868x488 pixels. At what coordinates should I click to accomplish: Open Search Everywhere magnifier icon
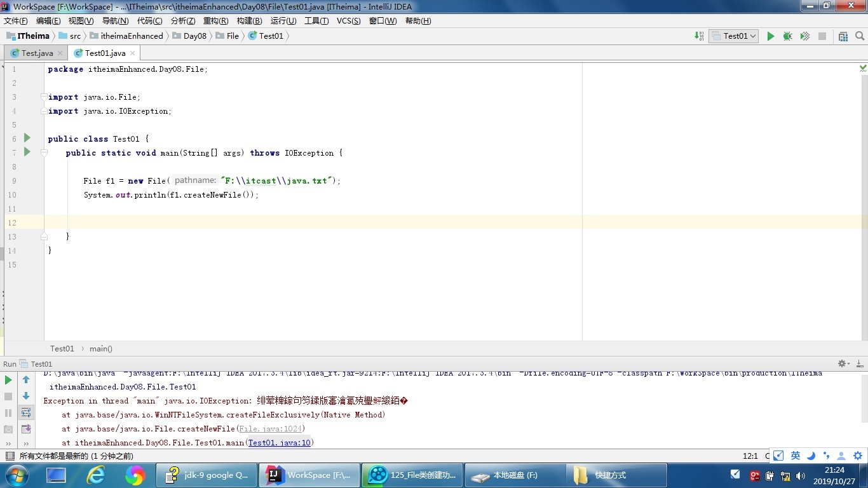[860, 36]
